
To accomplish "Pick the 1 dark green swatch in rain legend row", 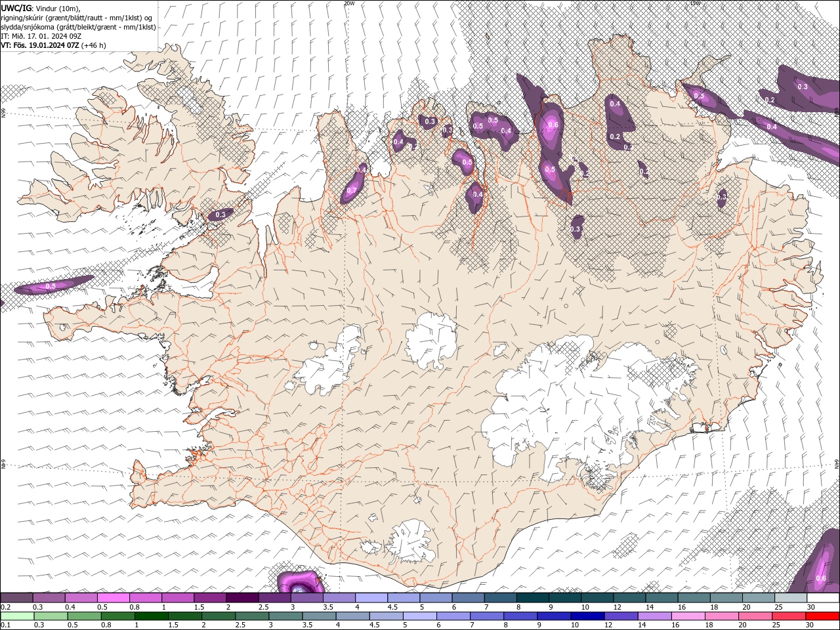I will point(151,616).
